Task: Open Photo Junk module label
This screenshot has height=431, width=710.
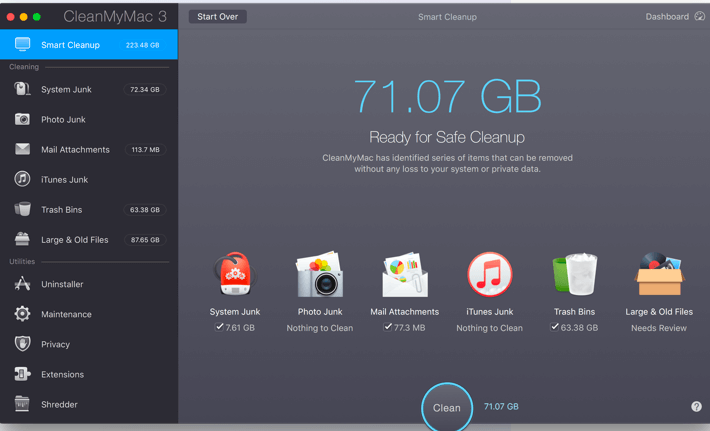Action: (x=63, y=120)
